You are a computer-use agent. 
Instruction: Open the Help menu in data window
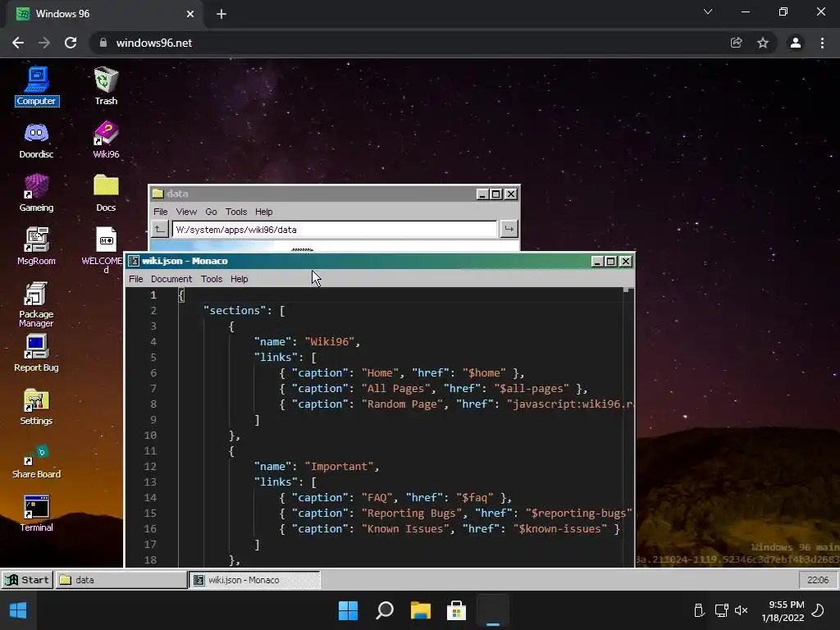point(264,212)
